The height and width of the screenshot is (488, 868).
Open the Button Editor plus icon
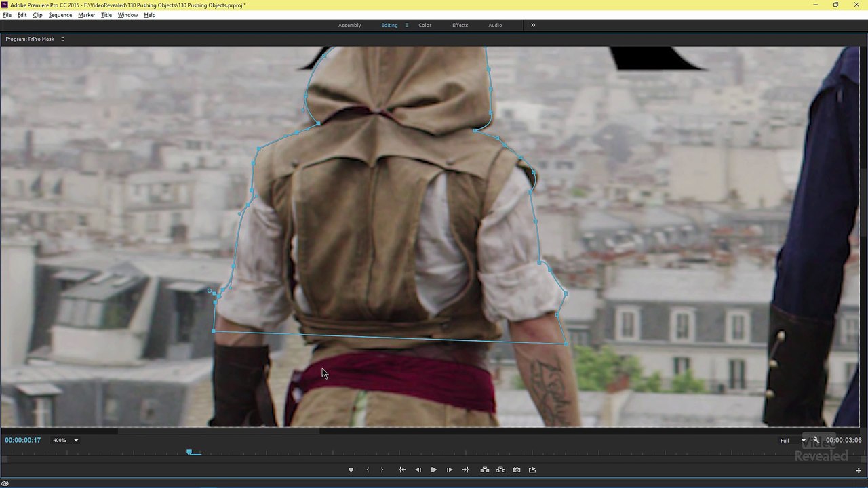click(x=859, y=470)
